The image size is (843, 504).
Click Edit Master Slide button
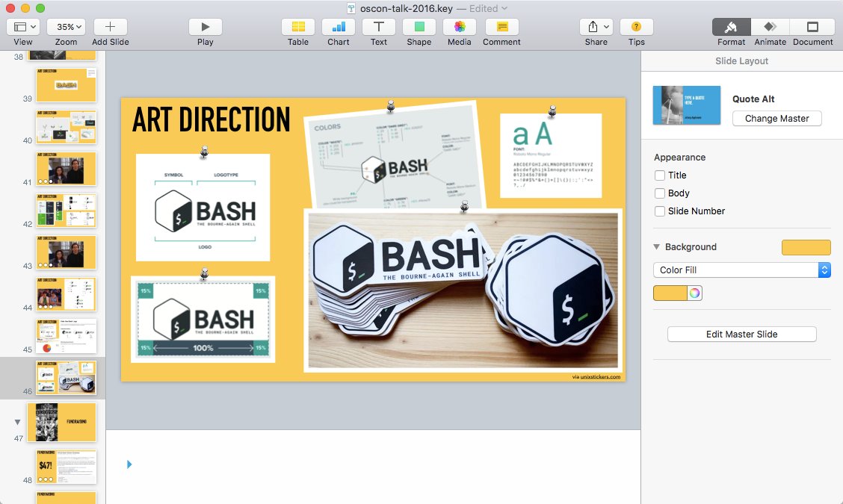(x=741, y=335)
